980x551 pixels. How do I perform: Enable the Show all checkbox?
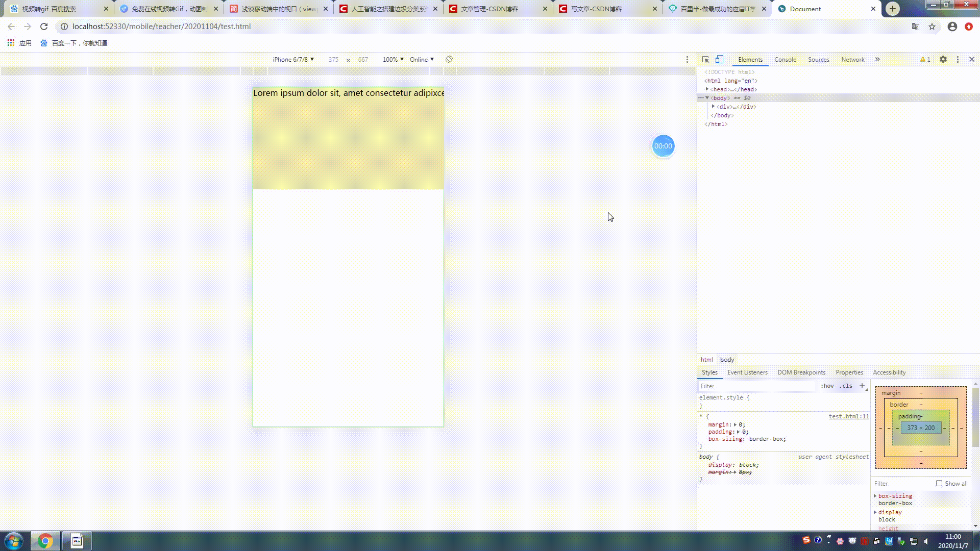[x=939, y=483]
